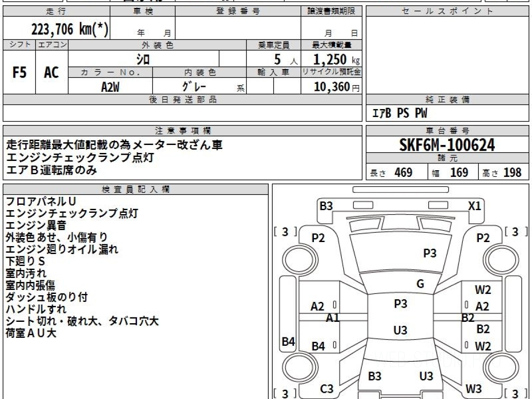The width and height of the screenshot is (532, 399).
Task: Select the chassis number "SKF6M-100624"
Action: 447,145
